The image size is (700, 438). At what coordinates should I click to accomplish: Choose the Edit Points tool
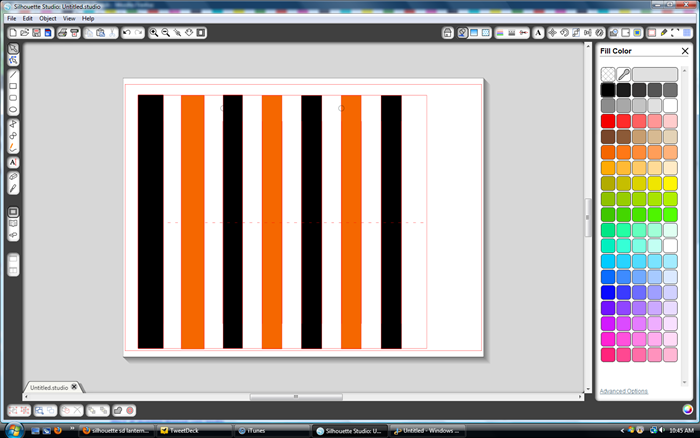[13, 60]
